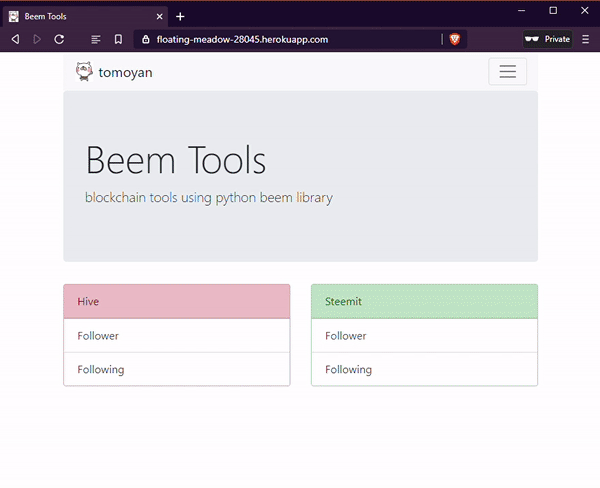Open Steemit Following tool
Viewport: 600px width, 488px height.
coord(424,369)
